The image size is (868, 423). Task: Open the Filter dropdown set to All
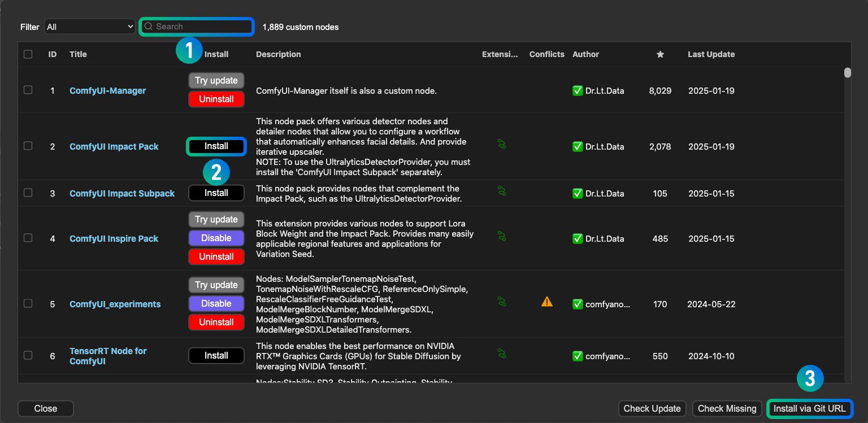tap(89, 27)
